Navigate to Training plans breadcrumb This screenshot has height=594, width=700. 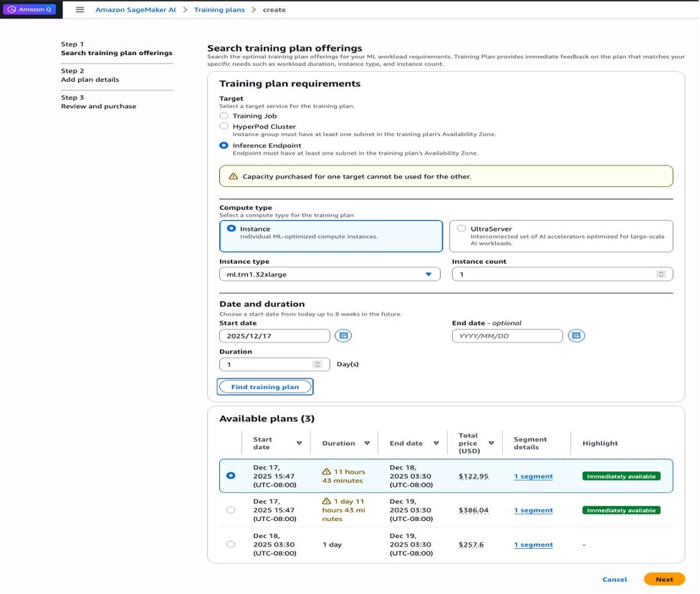click(x=220, y=11)
